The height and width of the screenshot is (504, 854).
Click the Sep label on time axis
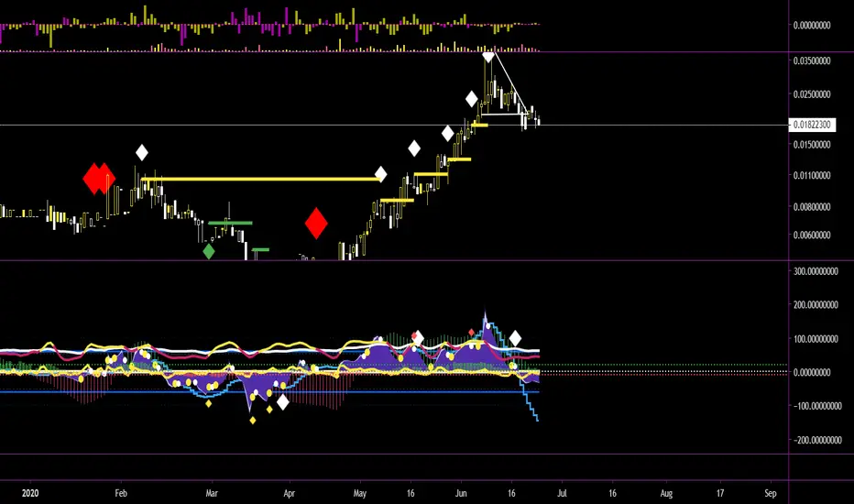[x=770, y=493]
